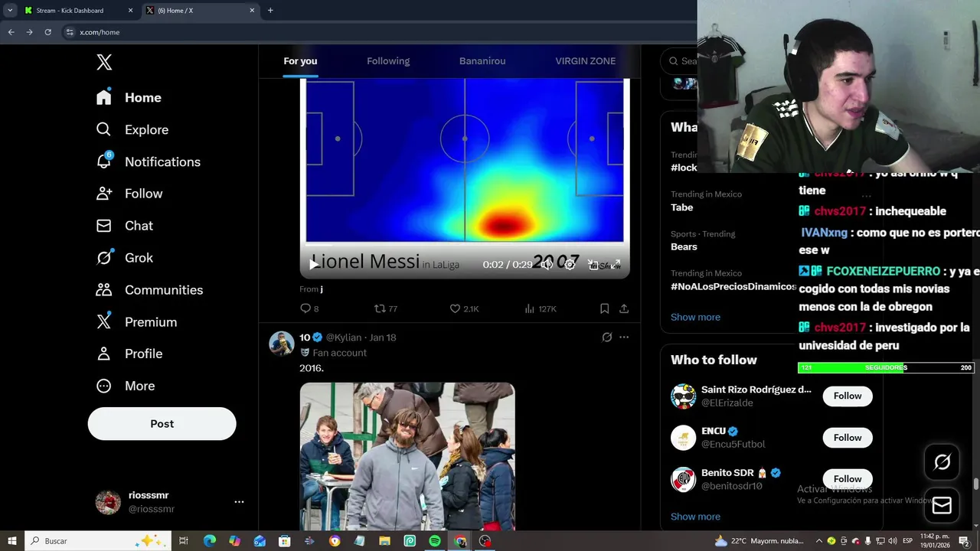Viewport: 980px width, 551px height.
Task: Select the For you tab
Action: click(x=300, y=61)
